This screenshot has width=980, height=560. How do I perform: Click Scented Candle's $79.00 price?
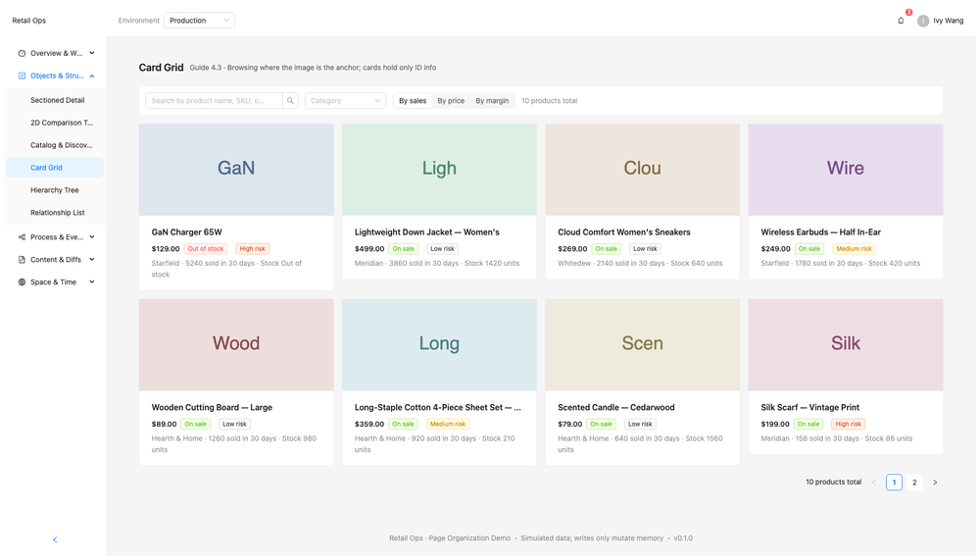(570, 425)
